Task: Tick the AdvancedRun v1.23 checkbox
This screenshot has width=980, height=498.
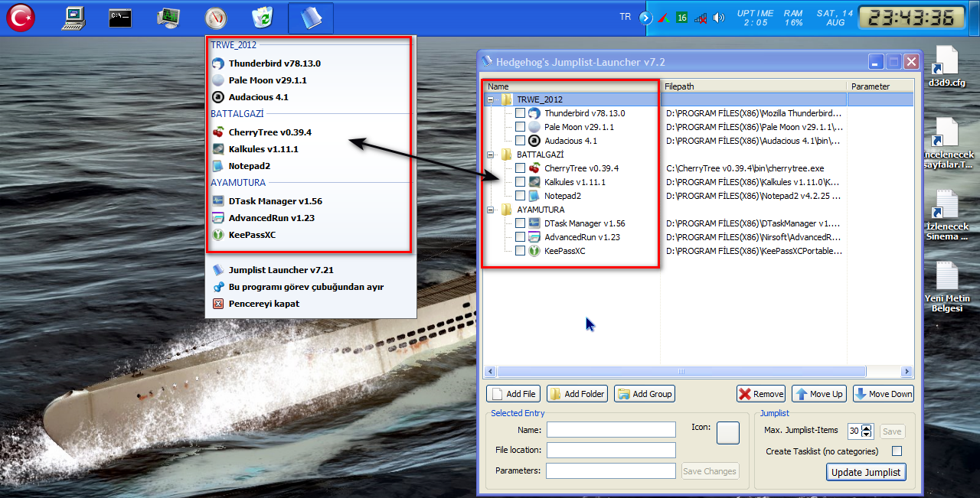Action: click(x=521, y=237)
